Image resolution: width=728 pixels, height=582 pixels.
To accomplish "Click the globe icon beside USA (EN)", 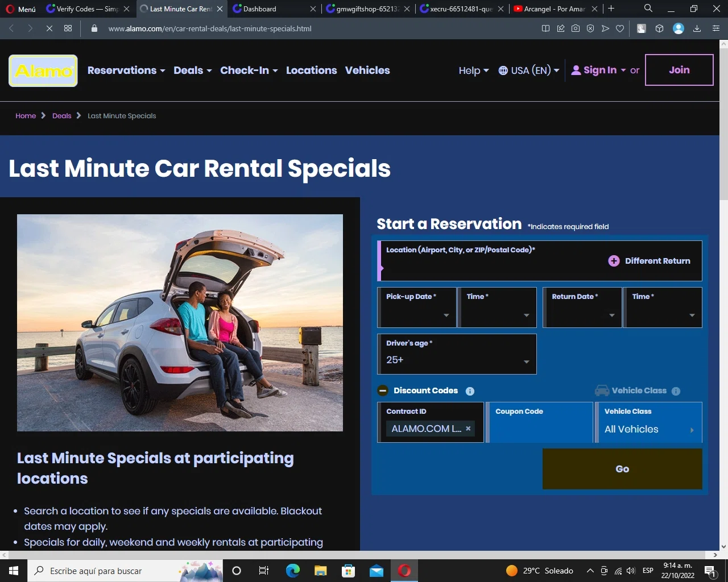I will click(x=503, y=70).
